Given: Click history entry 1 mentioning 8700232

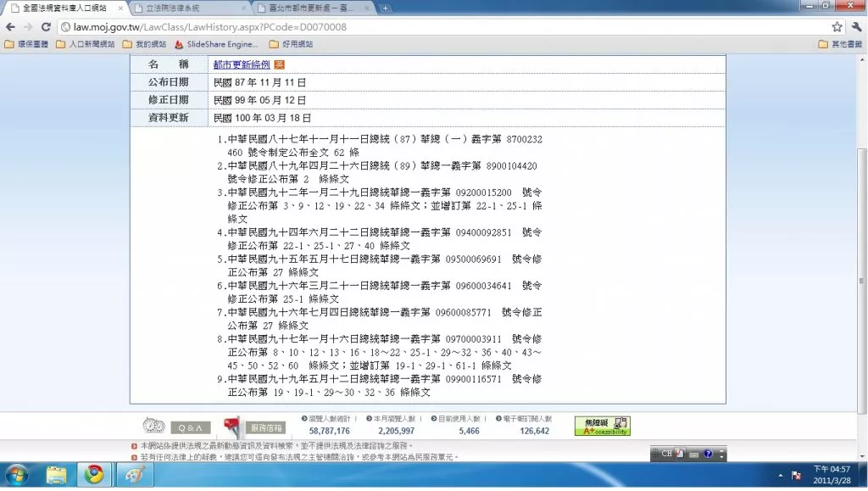Looking at the screenshot, I should (380, 146).
